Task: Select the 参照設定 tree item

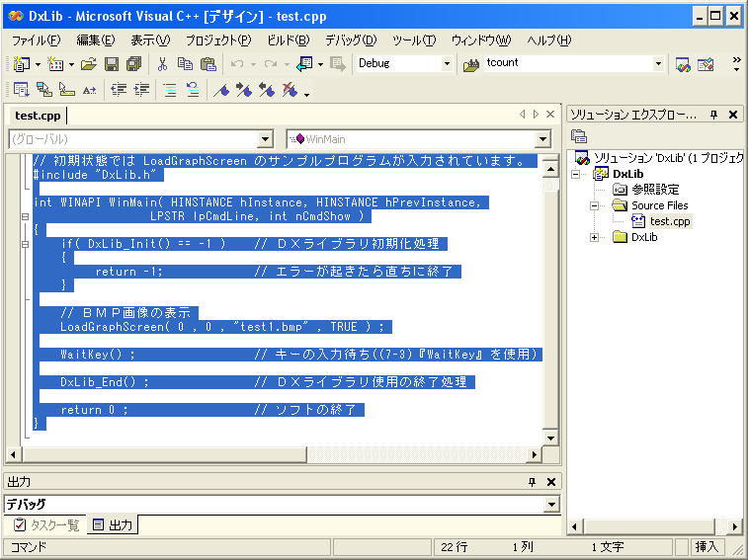Action: coord(655,190)
